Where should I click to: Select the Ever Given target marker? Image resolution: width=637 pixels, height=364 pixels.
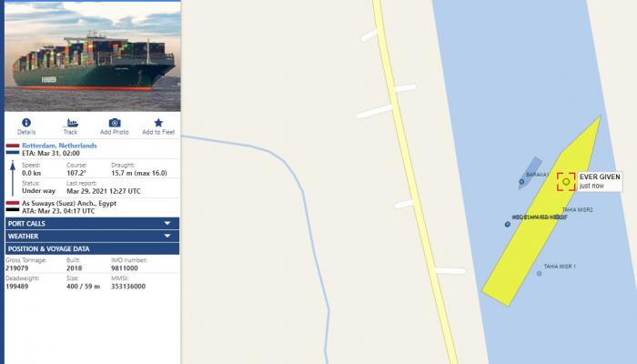[566, 182]
